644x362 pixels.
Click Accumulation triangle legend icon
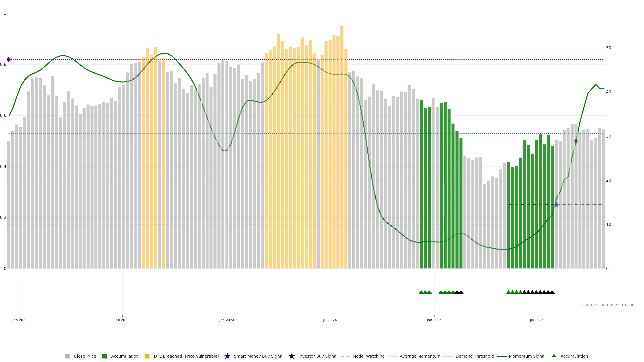point(554,356)
